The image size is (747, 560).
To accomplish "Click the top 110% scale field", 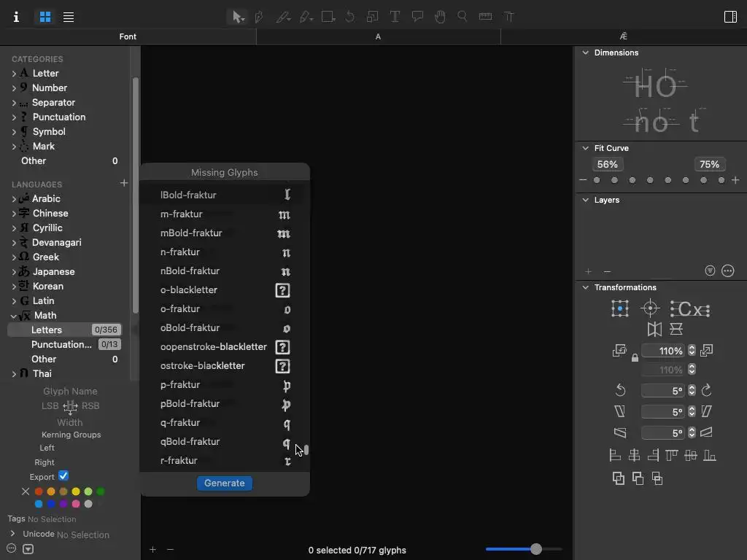I will tap(663, 351).
